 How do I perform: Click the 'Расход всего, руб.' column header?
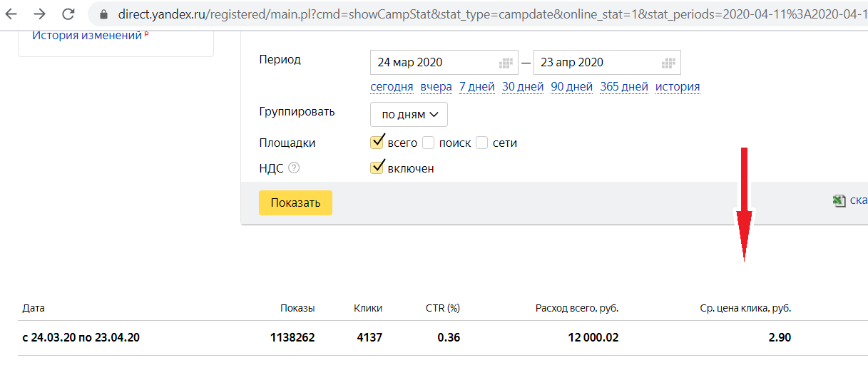[x=577, y=309]
